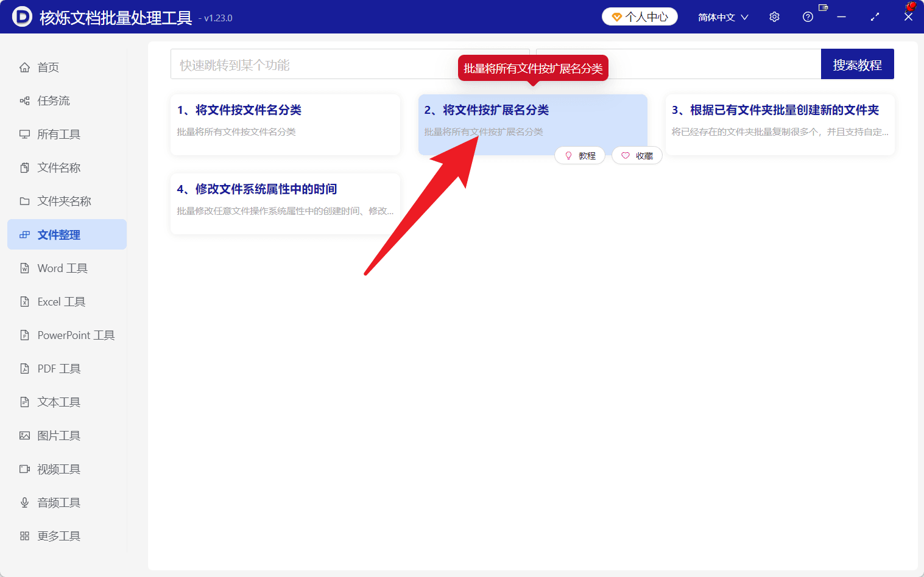This screenshot has height=577, width=924.
Task: Click the organize icon beside 文件整理
Action: (24, 235)
